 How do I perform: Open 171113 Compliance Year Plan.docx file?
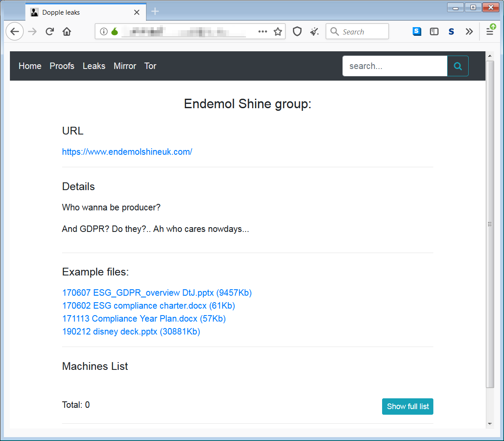coord(144,319)
